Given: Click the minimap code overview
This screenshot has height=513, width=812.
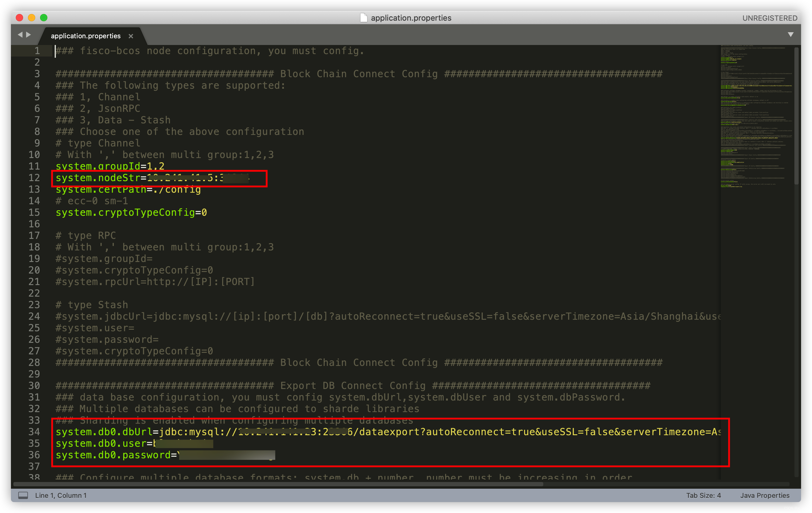Looking at the screenshot, I should (756, 116).
